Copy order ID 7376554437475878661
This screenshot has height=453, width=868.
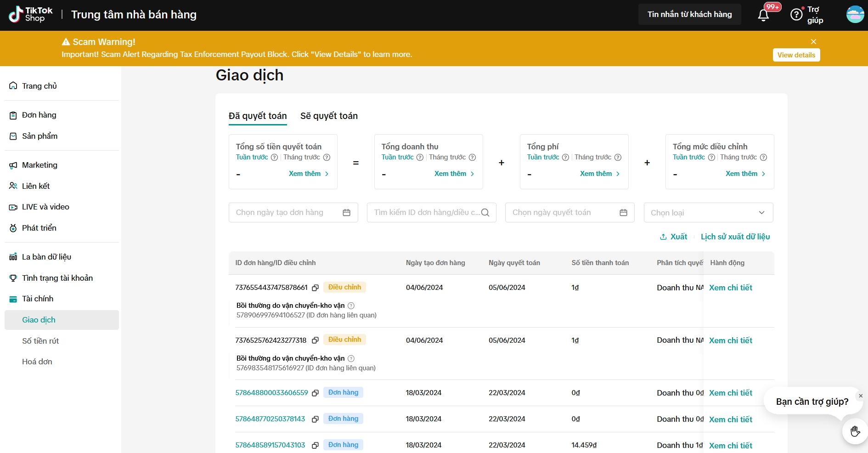315,288
